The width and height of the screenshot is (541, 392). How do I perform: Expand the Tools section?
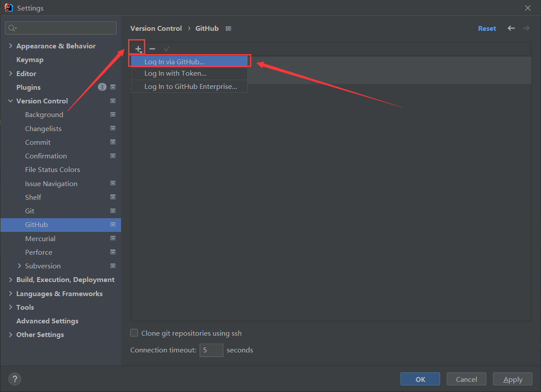pyautogui.click(x=11, y=307)
